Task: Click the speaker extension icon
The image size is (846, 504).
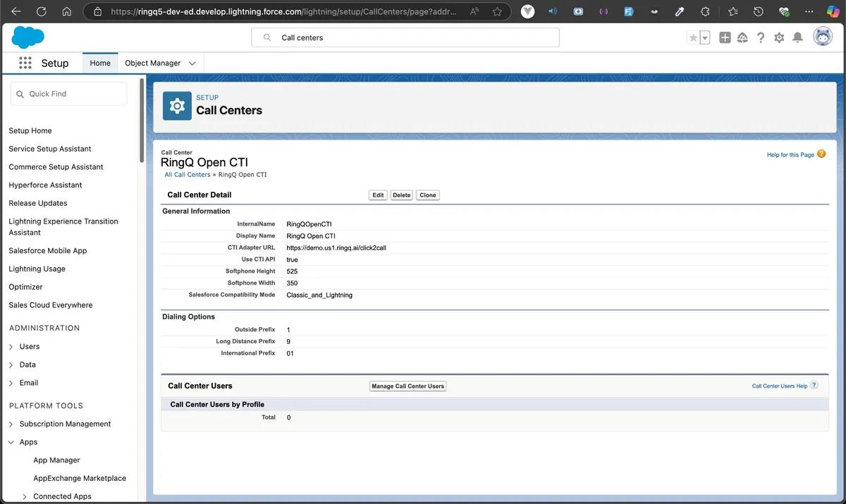Action: [553, 11]
